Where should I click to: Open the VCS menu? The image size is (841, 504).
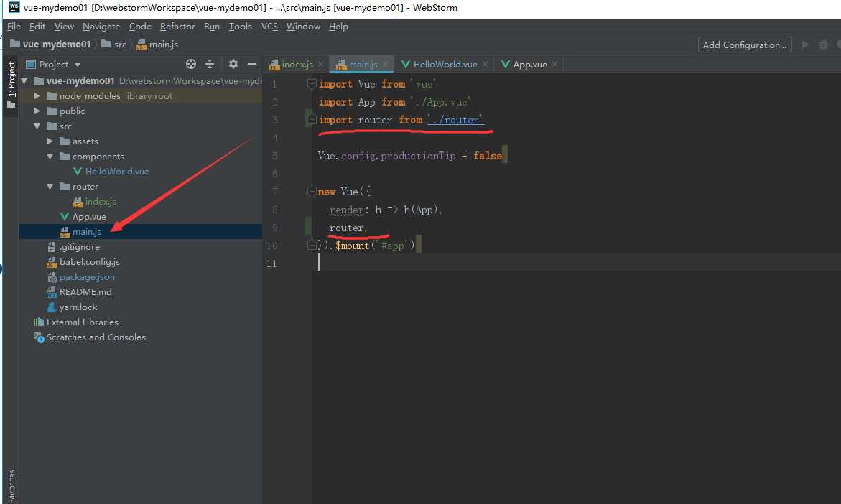pyautogui.click(x=269, y=27)
